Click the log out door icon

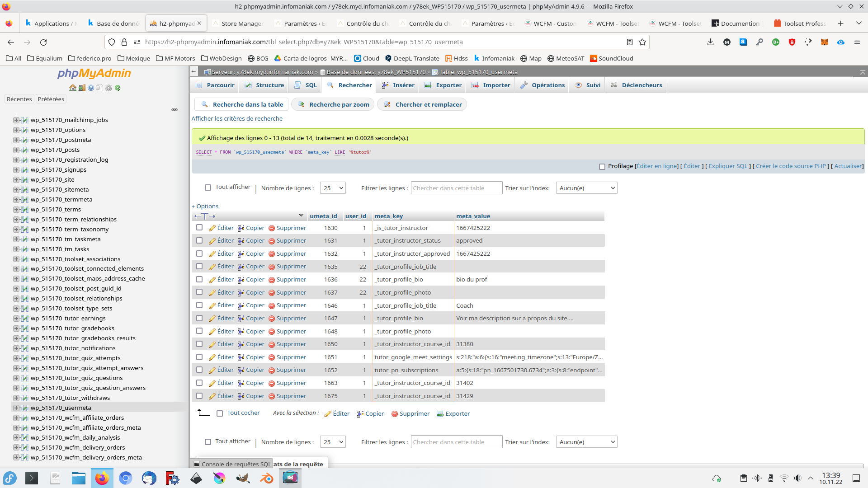click(x=82, y=88)
